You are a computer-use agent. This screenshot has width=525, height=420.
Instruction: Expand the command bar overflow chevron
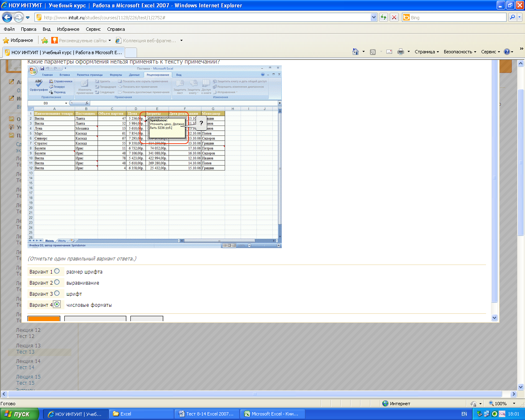pyautogui.click(x=521, y=49)
